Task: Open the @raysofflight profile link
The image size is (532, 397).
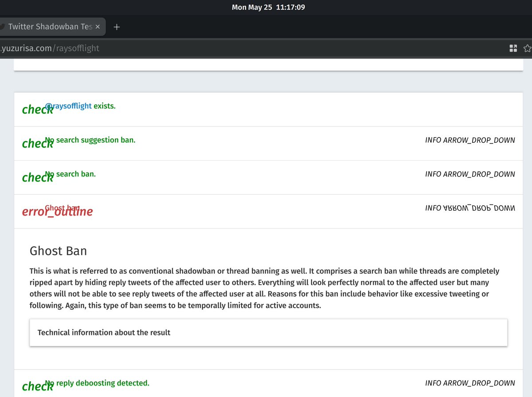Action: pos(69,106)
